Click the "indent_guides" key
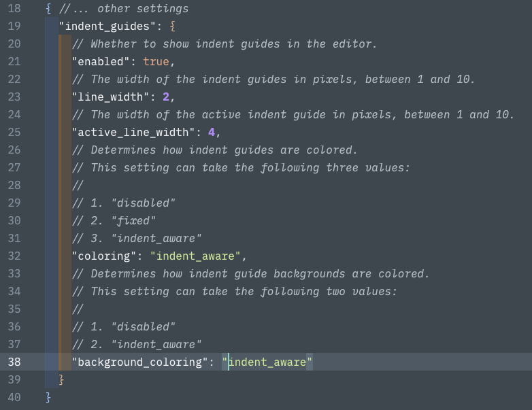532x410 pixels. pos(107,27)
